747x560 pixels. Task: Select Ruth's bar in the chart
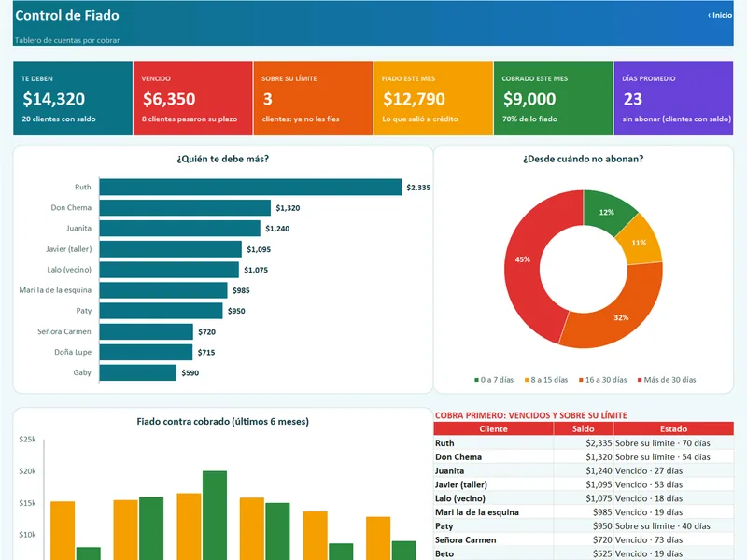click(250, 188)
